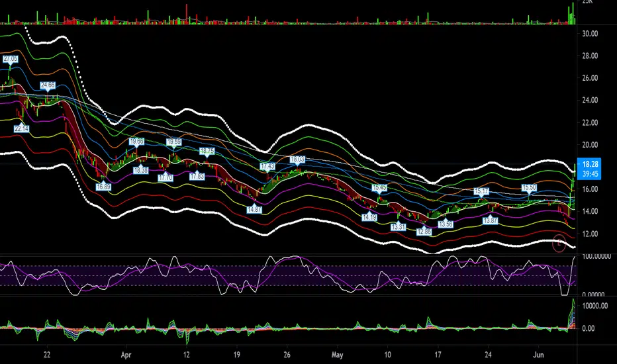Click the 26.00 price axis value
This screenshot has width=617, height=364.
click(590, 78)
